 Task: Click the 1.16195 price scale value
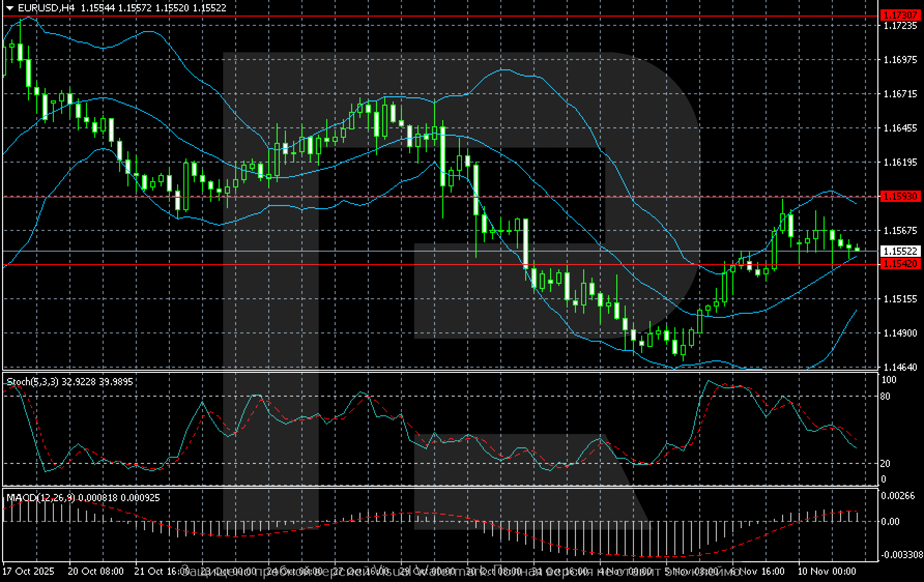tap(900, 163)
